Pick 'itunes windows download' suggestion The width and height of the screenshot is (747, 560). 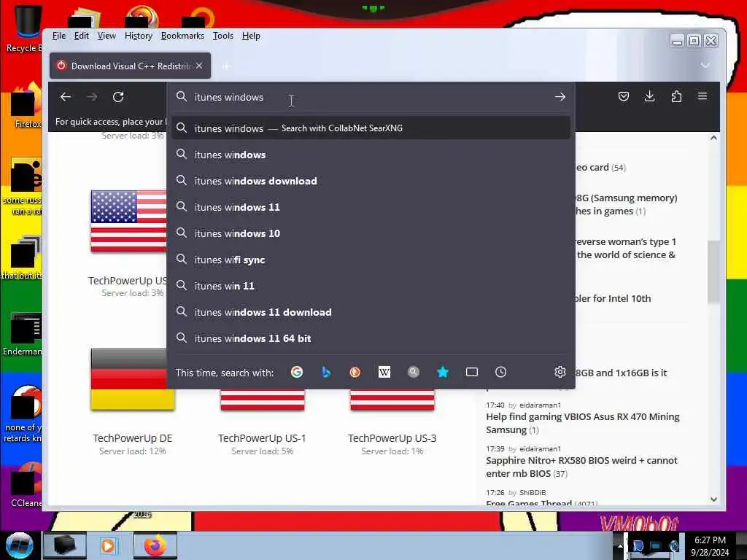point(370,181)
